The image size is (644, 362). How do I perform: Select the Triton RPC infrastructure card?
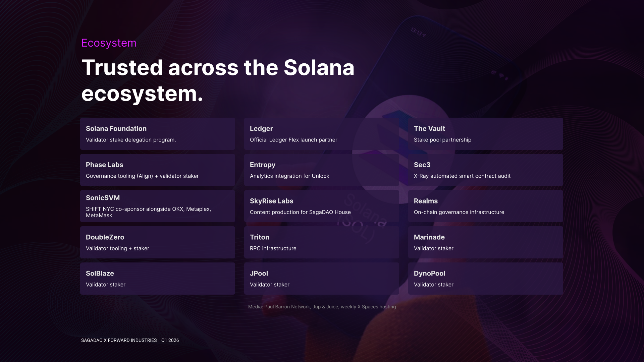(x=321, y=242)
